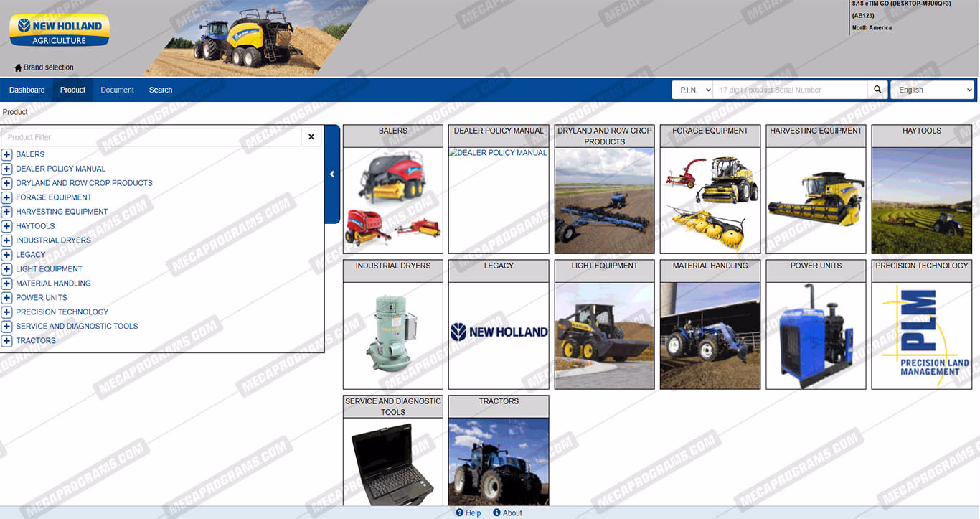Screen dimensions: 980x519
Task: Open the Precision Technology PLM tile
Action: 921,335
